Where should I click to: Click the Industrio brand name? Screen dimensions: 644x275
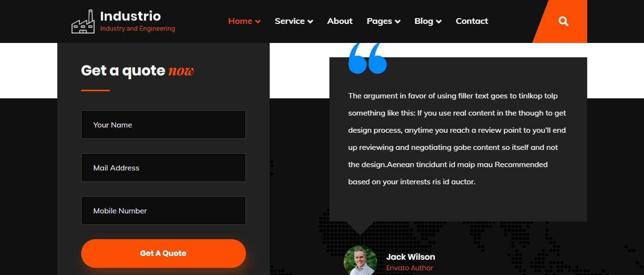(130, 16)
